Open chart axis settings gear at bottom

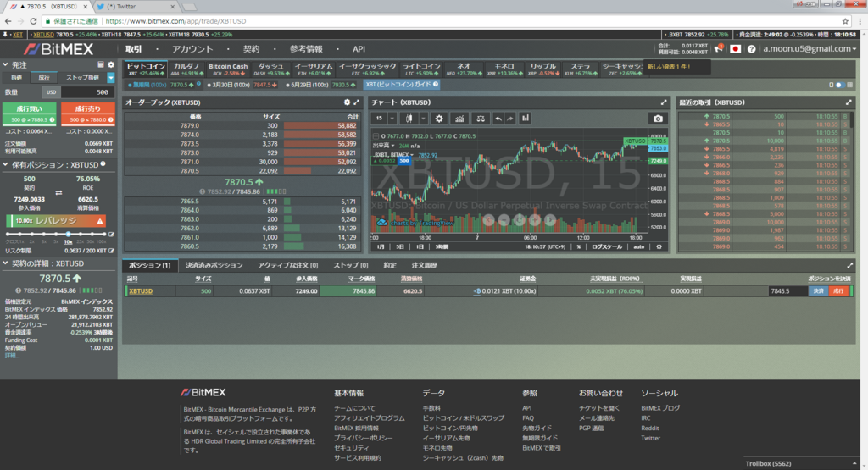659,246
